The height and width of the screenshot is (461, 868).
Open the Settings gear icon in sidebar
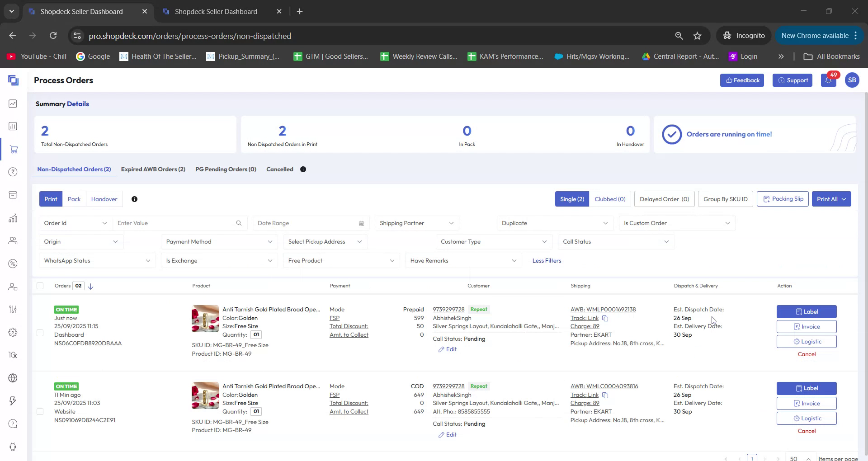pyautogui.click(x=13, y=332)
